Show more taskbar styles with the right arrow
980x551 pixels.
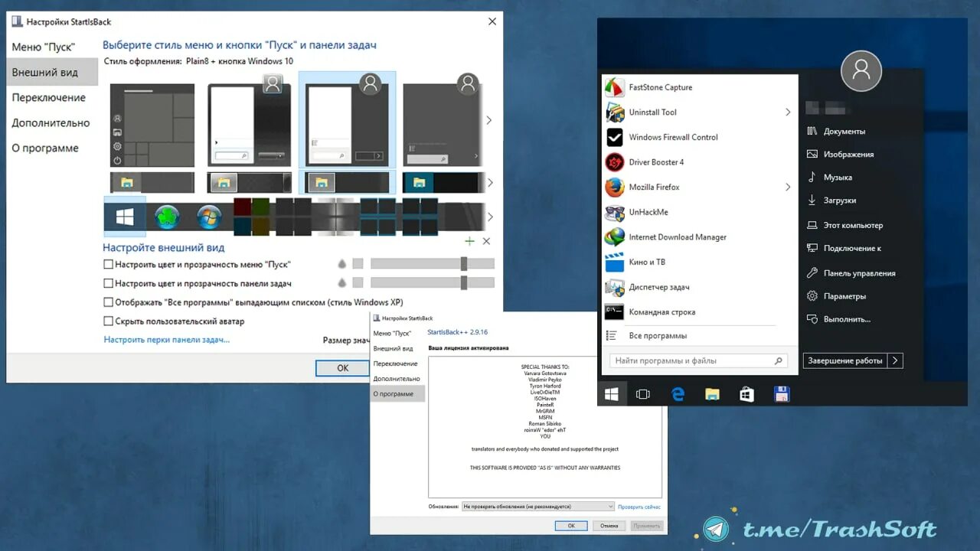click(489, 182)
